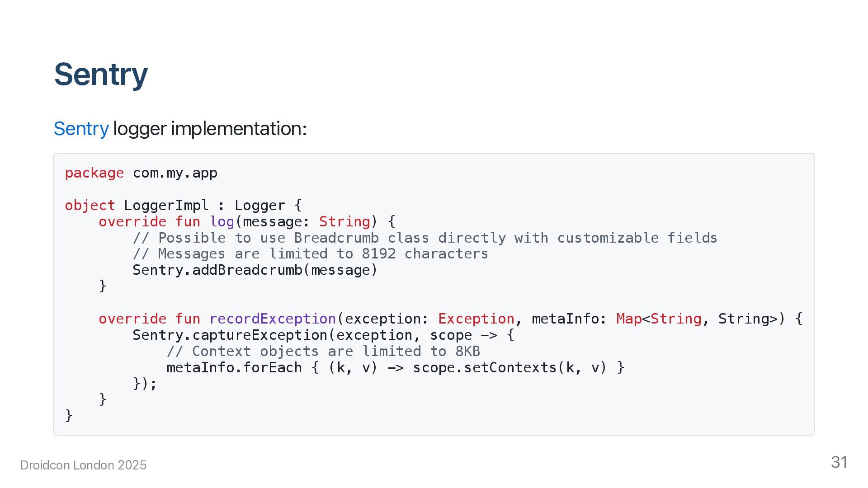Image resolution: width=868 pixels, height=488 pixels.
Task: Click the metaInfo.forEach statement
Action: click(x=234, y=368)
